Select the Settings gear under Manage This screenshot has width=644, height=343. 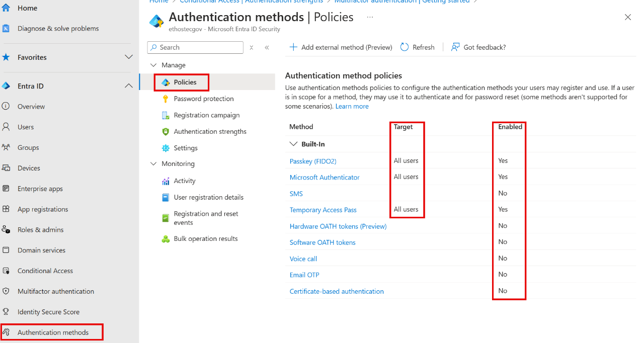(167, 147)
